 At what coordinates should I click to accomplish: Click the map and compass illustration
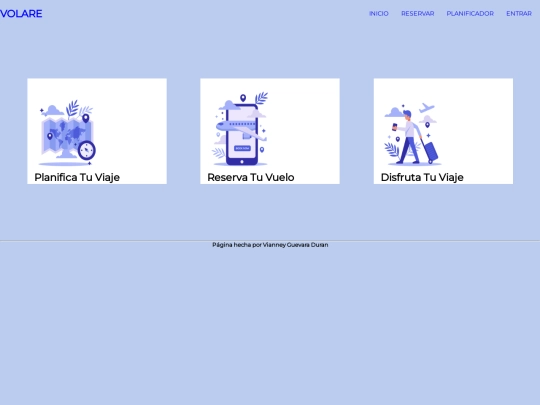click(x=68, y=133)
